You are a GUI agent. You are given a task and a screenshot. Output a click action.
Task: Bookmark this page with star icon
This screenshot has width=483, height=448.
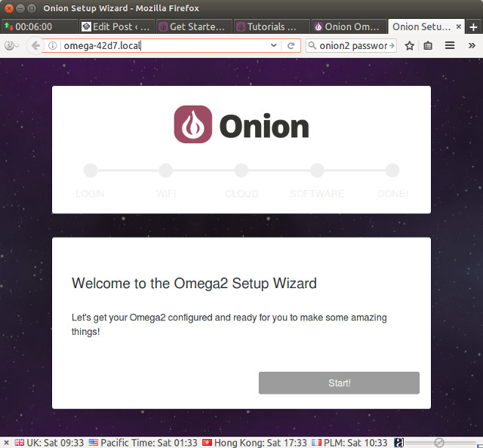(x=409, y=46)
